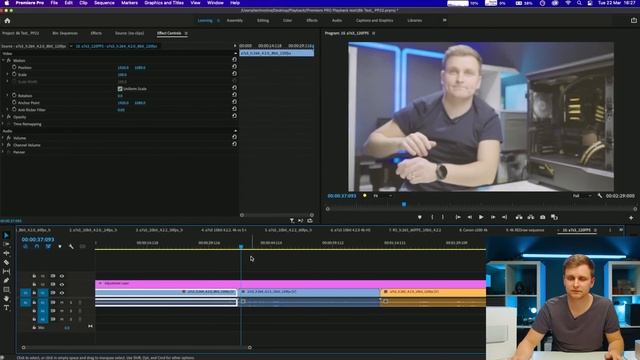Select the pink Adjustment Layer clip
640x360 pixels.
click(290, 283)
